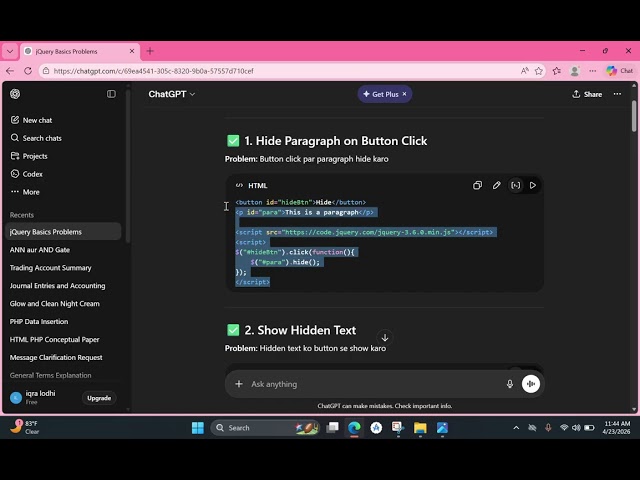Click the Get Plus button
This screenshot has width=640, height=480.
pos(381,94)
